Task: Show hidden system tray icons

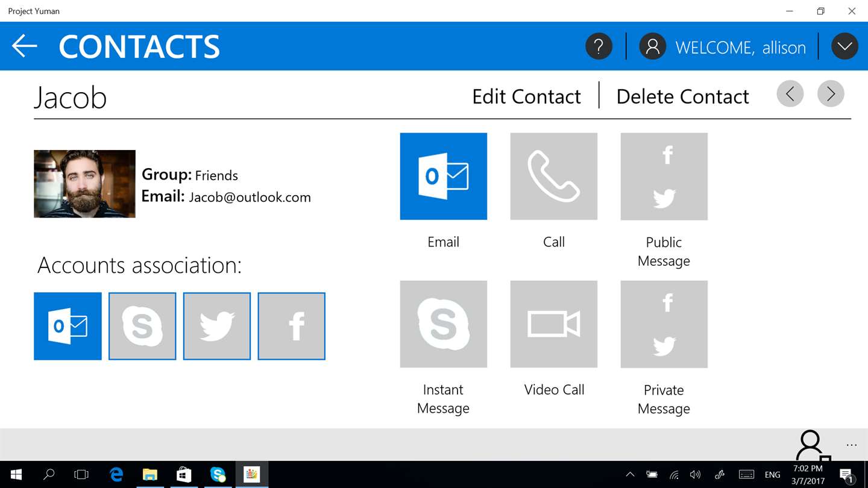Action: pyautogui.click(x=631, y=475)
